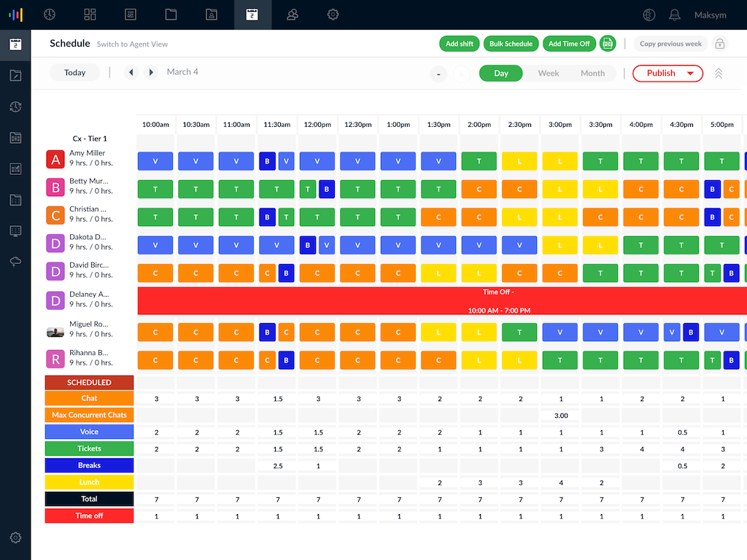747x560 pixels.
Task: Go to next day arrow
Action: (151, 72)
